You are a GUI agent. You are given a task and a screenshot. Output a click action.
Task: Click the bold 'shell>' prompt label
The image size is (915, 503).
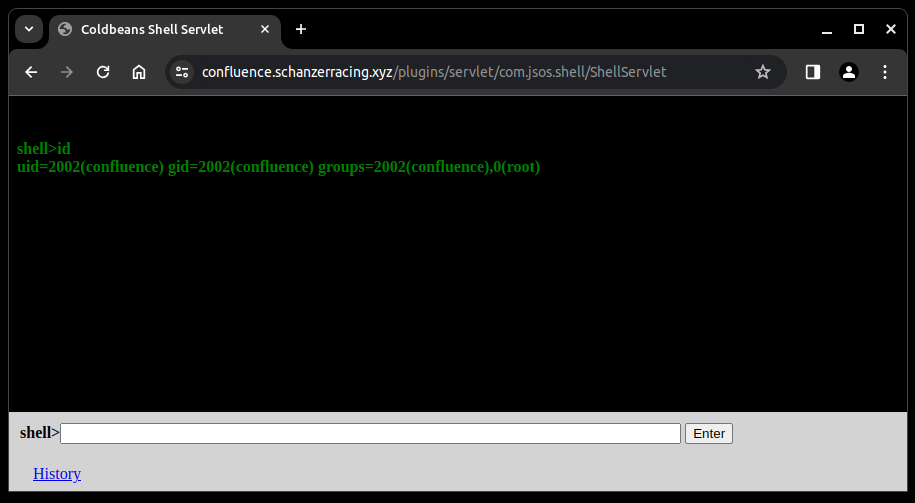(x=40, y=433)
